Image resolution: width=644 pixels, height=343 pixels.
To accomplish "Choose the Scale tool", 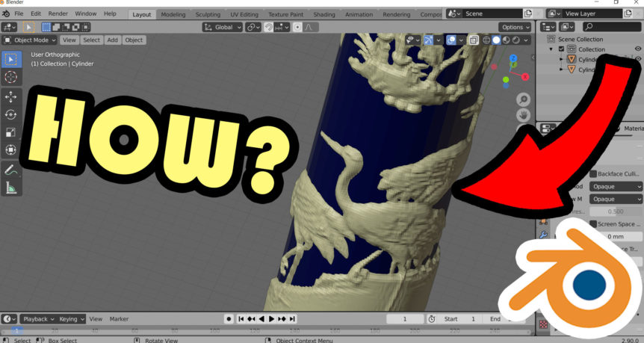I will [11, 132].
